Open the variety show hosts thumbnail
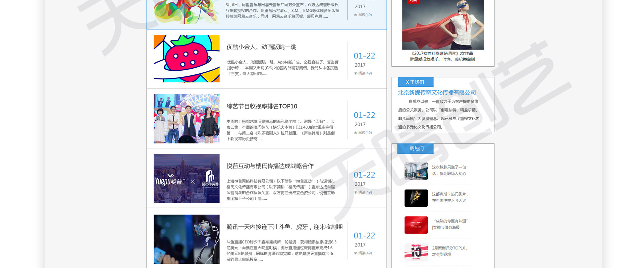 point(186,119)
